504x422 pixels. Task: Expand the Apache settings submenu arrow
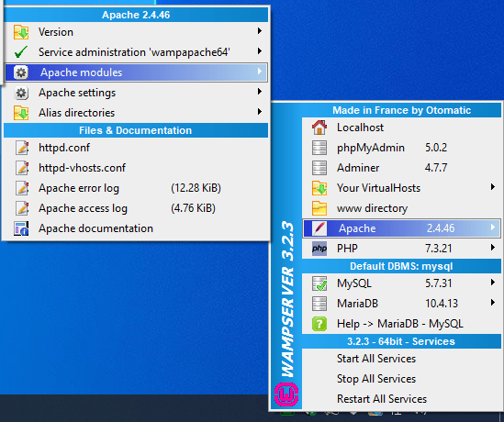point(260,92)
